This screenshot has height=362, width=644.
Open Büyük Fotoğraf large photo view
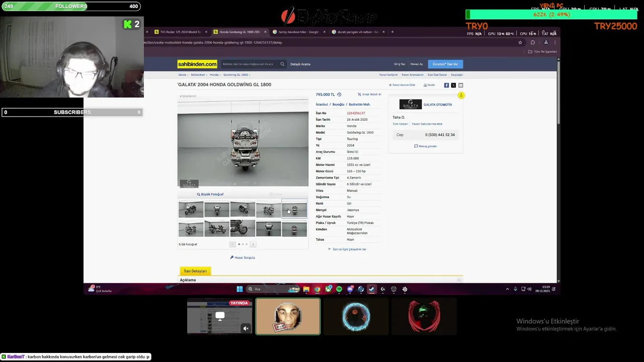[210, 194]
